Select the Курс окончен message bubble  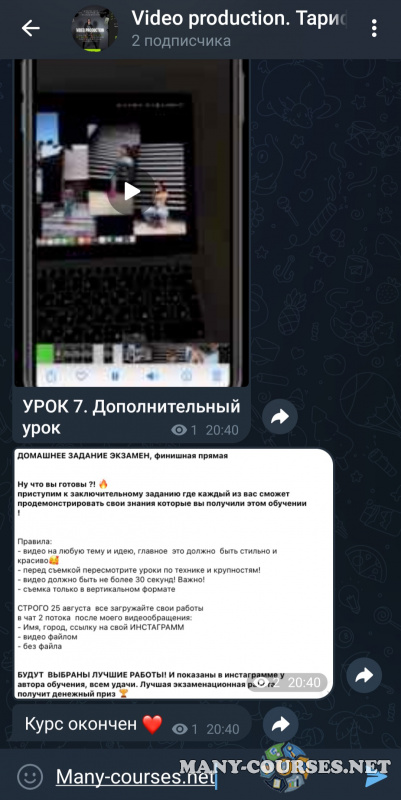(x=132, y=724)
